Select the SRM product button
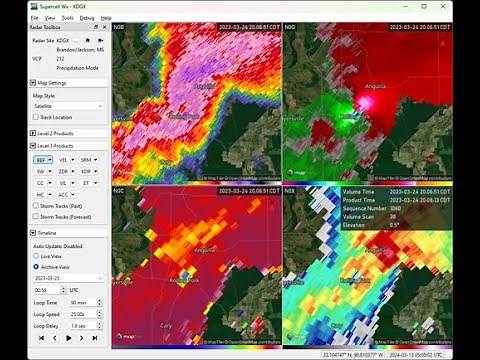Viewport: 480px width, 360px height. tap(86, 160)
